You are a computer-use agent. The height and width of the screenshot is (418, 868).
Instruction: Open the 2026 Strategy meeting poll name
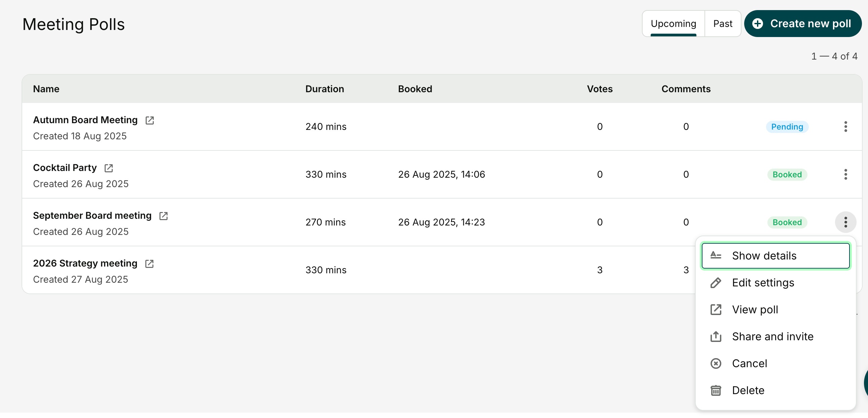(x=85, y=264)
